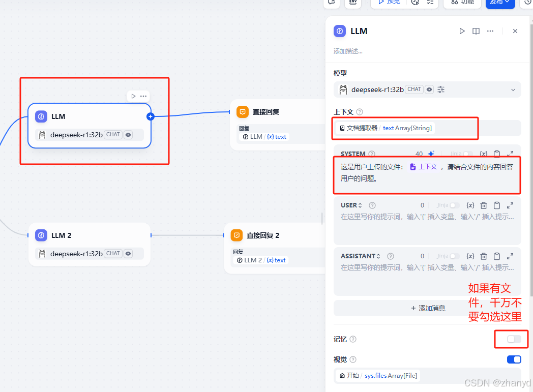Screen dimensions: 533x392
Task: Expand the deepseek-r1:32b model dropdown
Action: tap(513, 90)
